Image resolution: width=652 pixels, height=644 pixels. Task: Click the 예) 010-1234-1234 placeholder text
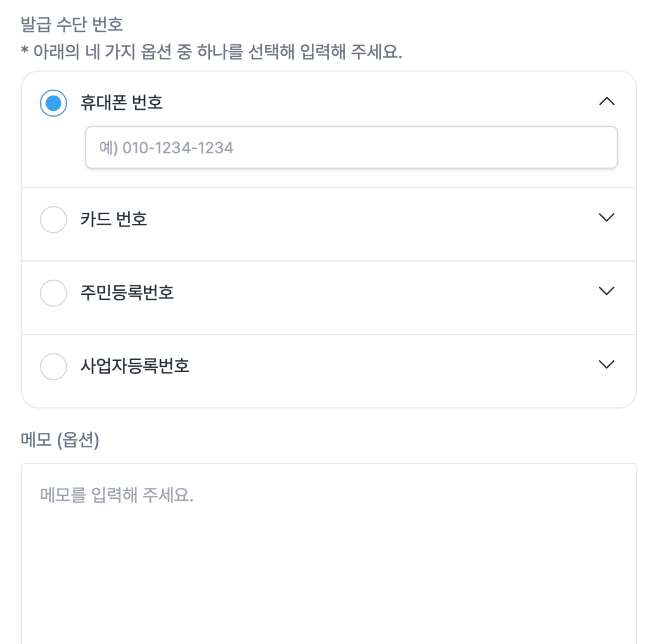[x=166, y=148]
